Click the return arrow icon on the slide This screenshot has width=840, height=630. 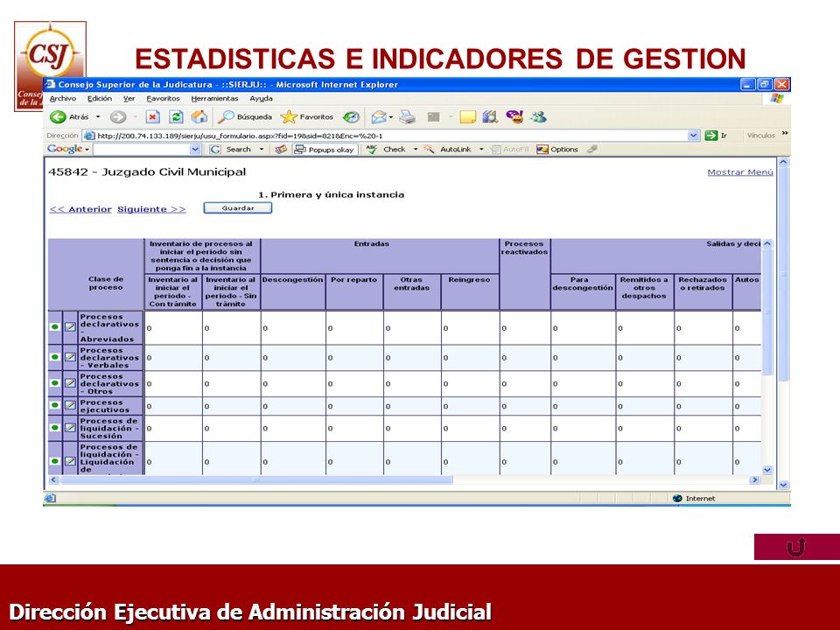point(796,547)
